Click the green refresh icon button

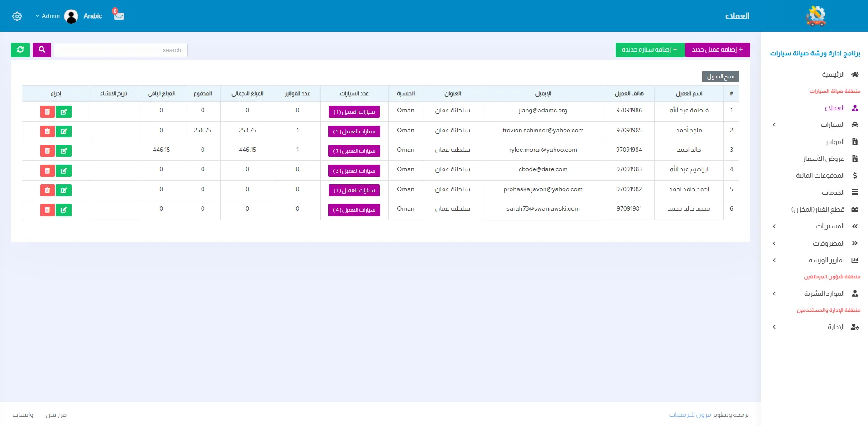pyautogui.click(x=20, y=50)
